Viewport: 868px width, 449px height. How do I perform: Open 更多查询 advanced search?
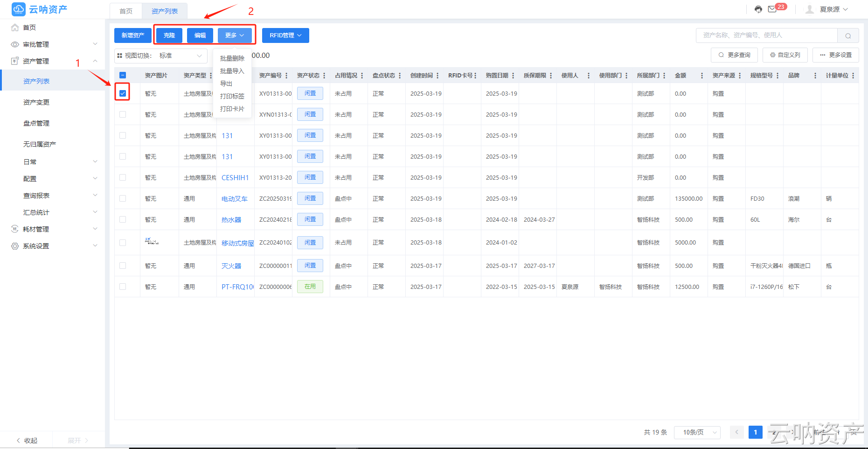click(x=734, y=55)
